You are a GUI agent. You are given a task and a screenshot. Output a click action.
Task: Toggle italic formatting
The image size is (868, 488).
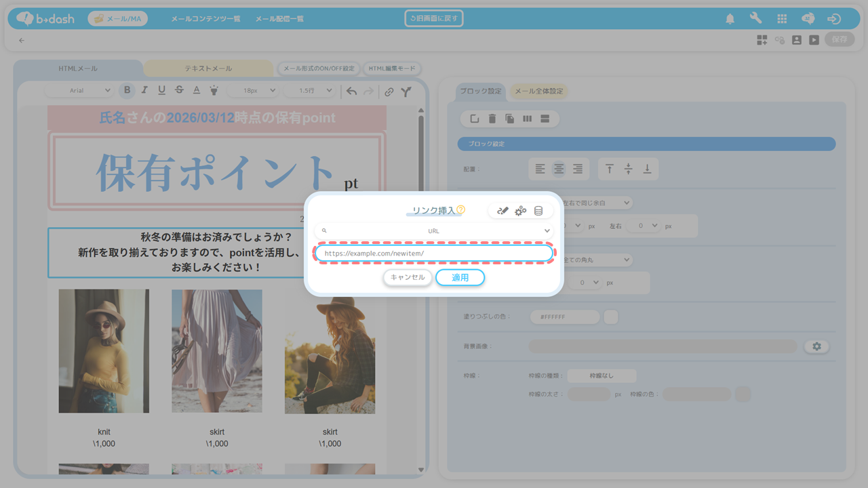tap(144, 91)
